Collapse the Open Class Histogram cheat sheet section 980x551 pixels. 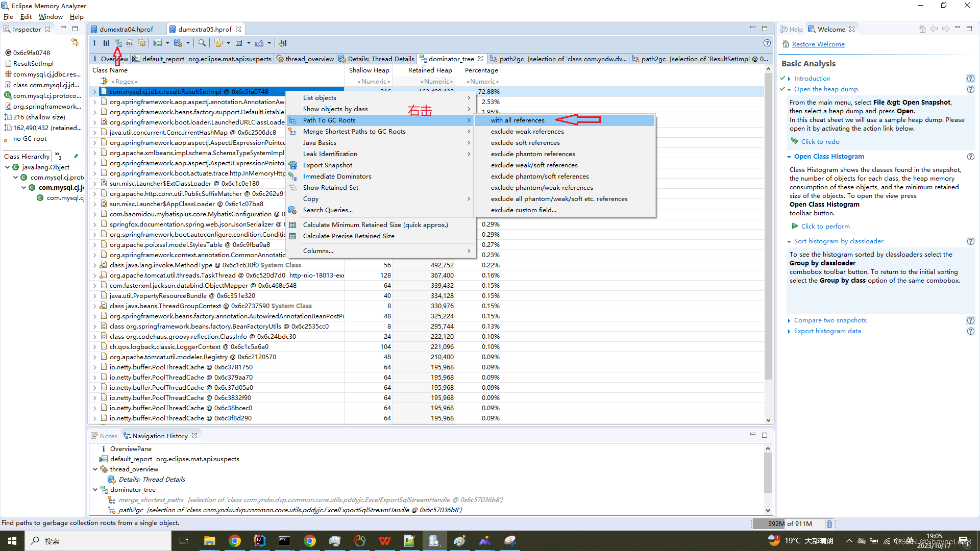(789, 157)
